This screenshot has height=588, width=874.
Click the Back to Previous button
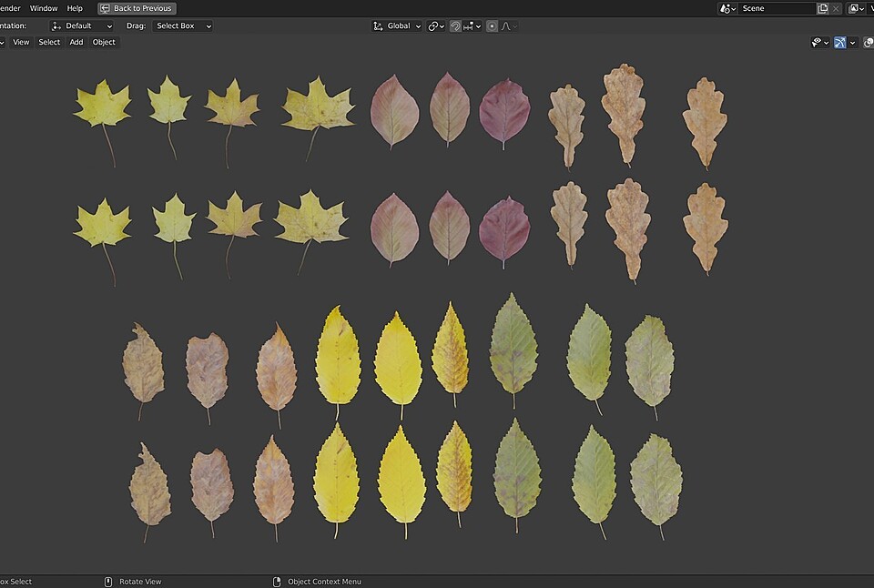(x=137, y=8)
